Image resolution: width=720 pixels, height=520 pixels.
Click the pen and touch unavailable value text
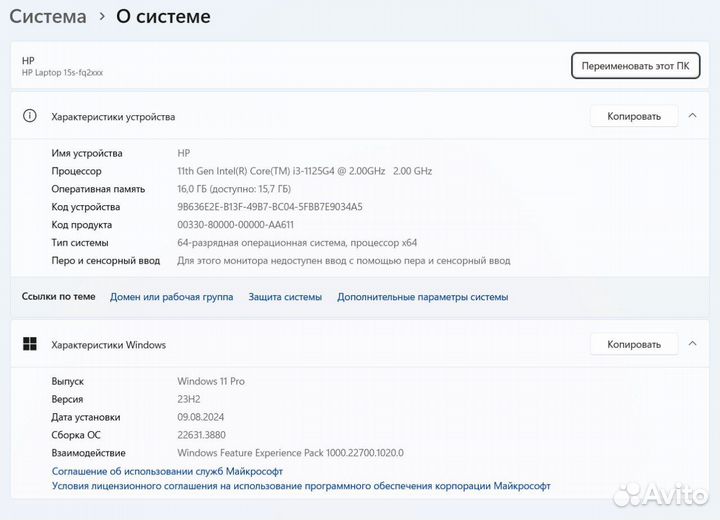[x=344, y=260]
